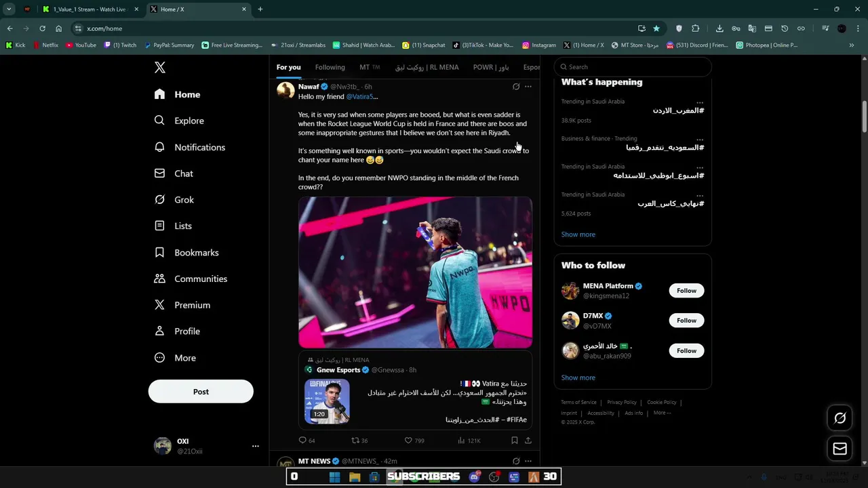Follow MENA Platform

click(x=686, y=291)
